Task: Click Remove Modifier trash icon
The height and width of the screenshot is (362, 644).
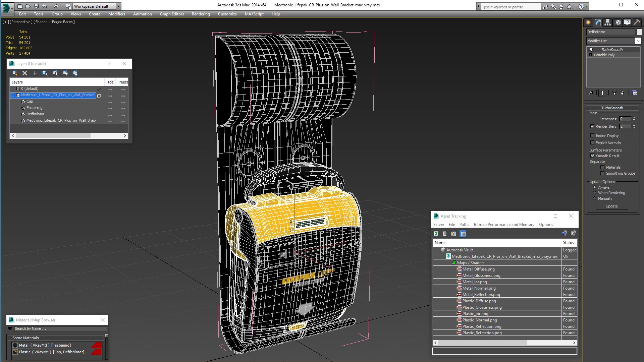Action: click(623, 93)
